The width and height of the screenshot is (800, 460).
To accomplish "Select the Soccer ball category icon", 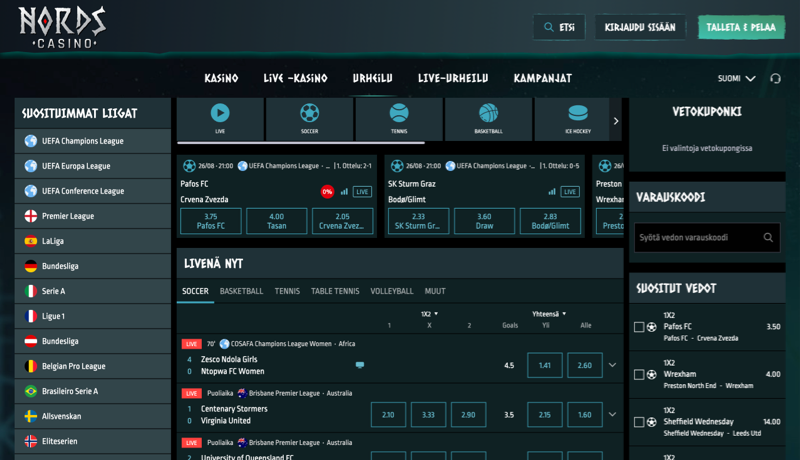I will click(x=309, y=113).
